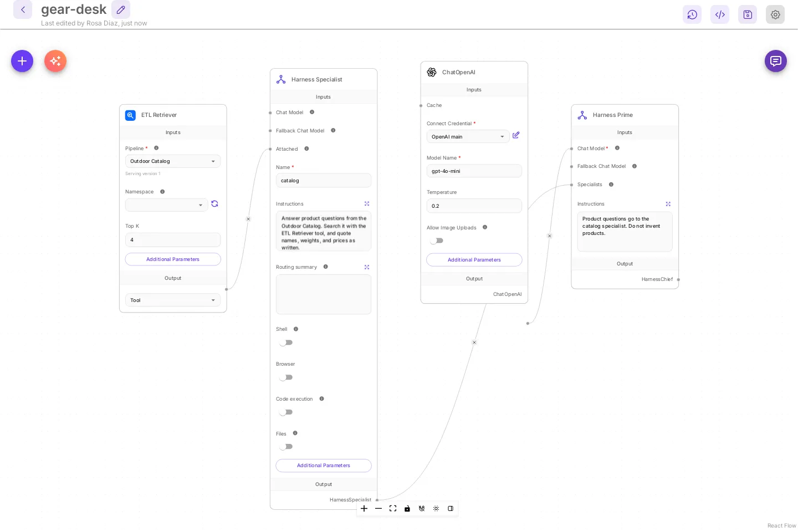Screen dimensions: 798x532
Task: Fit the flow to view
Action: pos(393,509)
